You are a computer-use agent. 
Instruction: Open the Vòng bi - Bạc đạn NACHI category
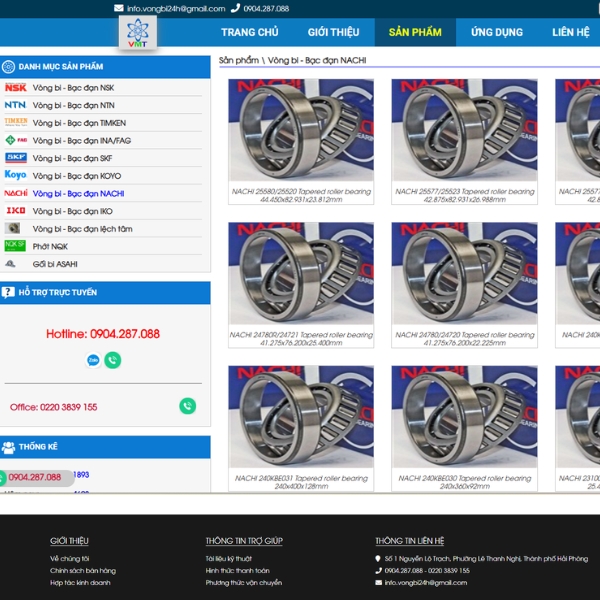click(78, 193)
